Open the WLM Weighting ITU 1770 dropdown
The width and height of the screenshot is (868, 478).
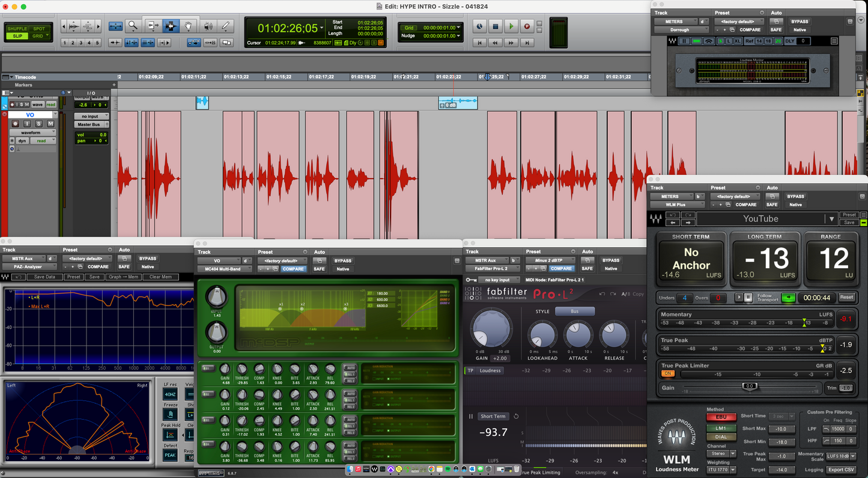click(721, 470)
